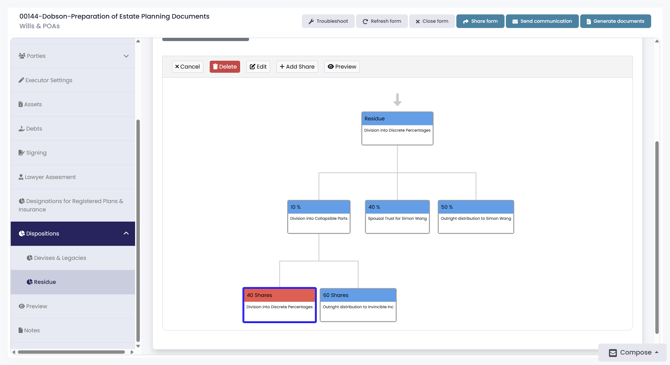Open Assets section in sidebar

73,104
